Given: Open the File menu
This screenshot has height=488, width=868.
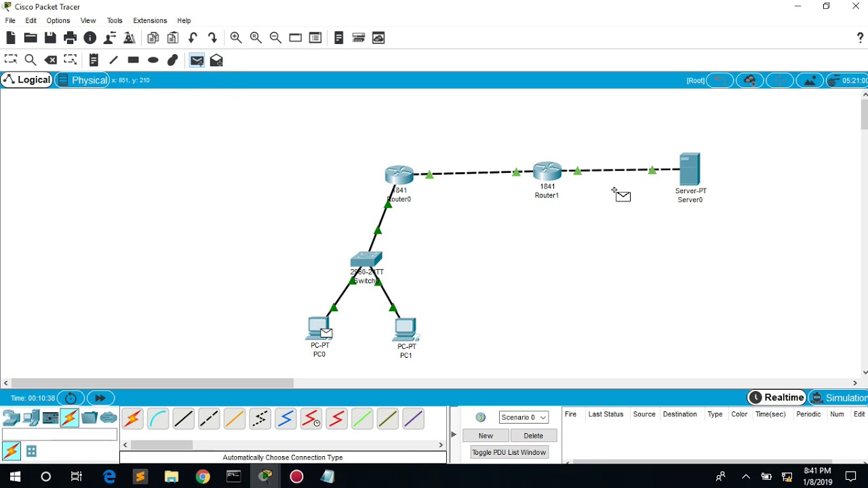Looking at the screenshot, I should pos(10,20).
